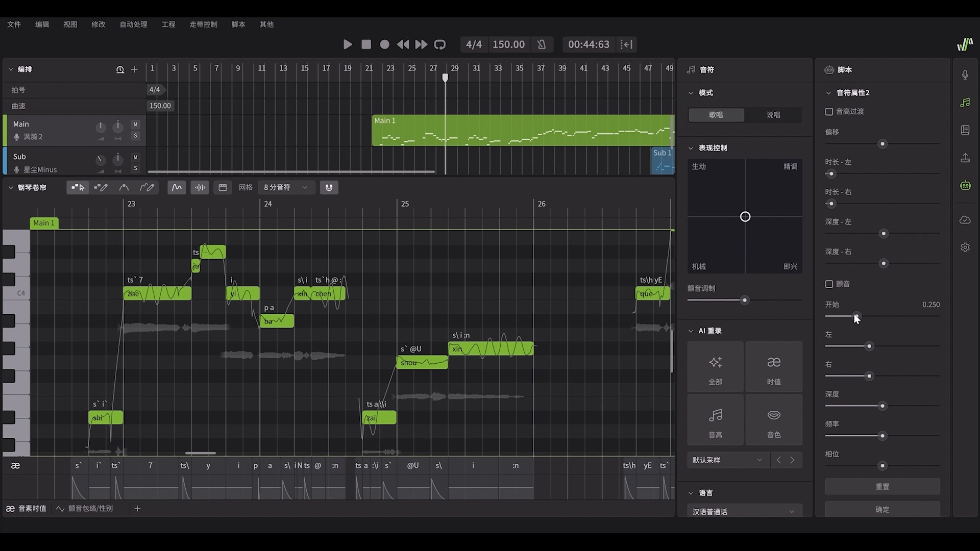
Task: Mute the Sub track with its M button
Action: (135, 157)
